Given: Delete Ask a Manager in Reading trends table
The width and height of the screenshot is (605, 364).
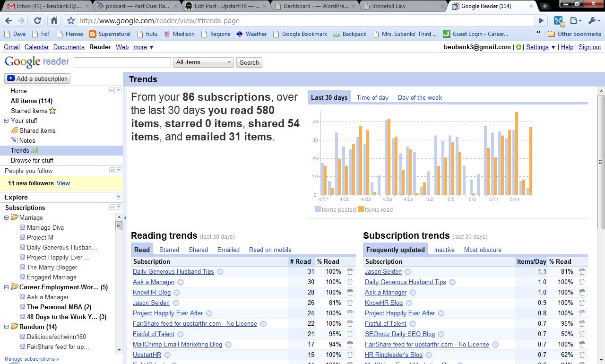Looking at the screenshot, I should coord(350,282).
